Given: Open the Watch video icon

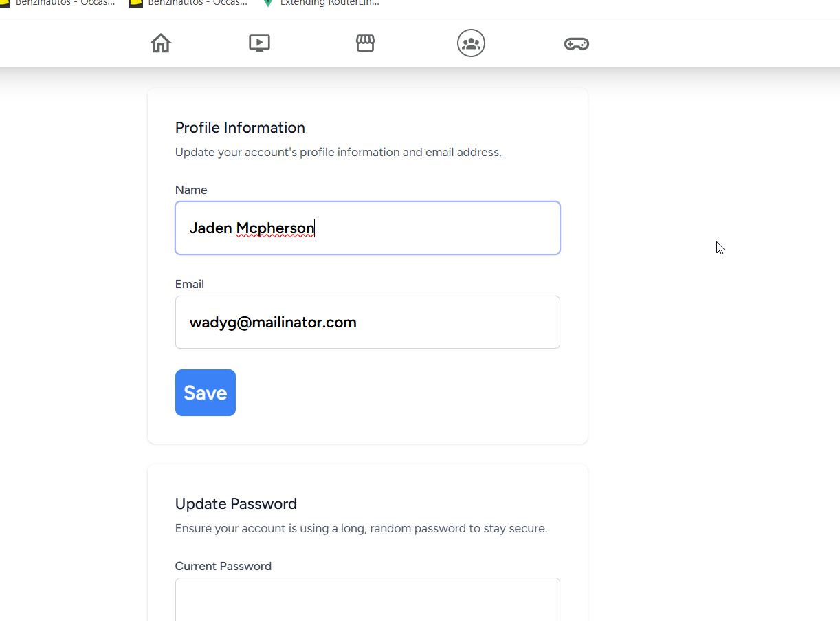Looking at the screenshot, I should pos(259,43).
